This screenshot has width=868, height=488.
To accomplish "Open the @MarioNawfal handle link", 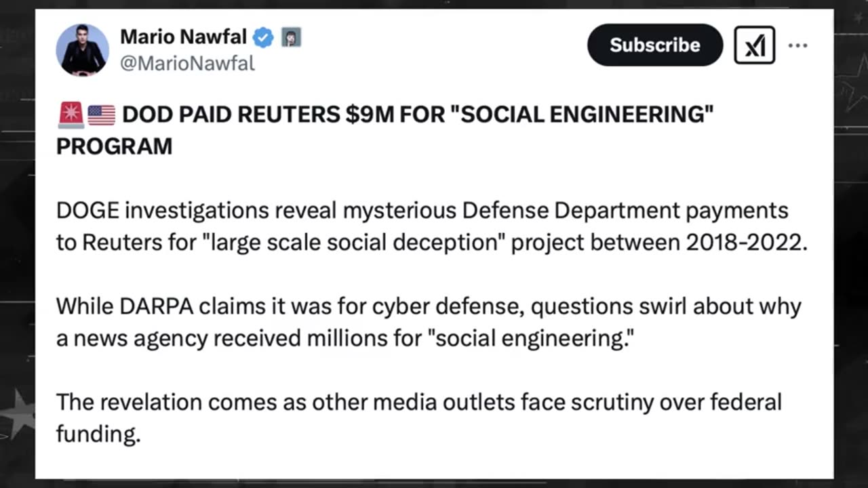I will coord(187,64).
